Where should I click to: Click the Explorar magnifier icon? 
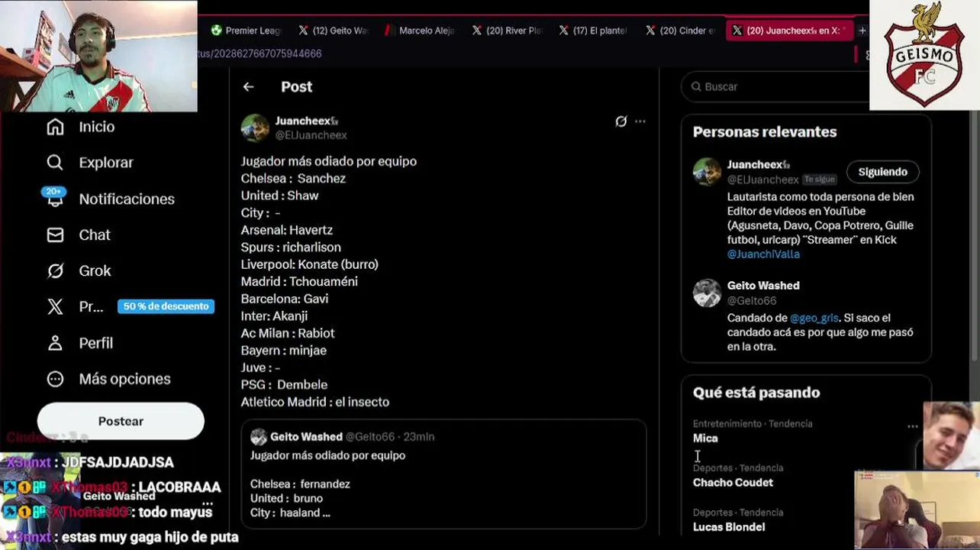click(55, 163)
